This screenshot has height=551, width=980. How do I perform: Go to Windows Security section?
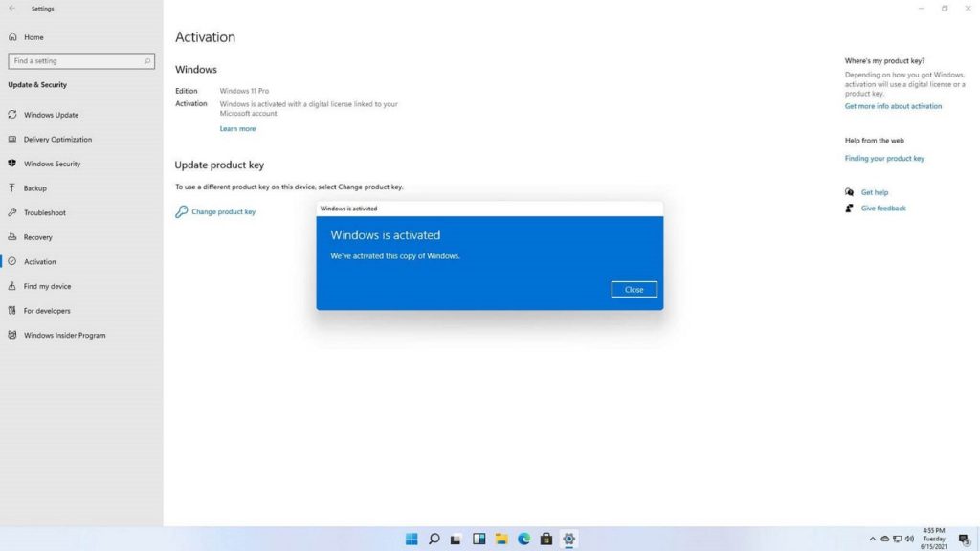click(52, 164)
